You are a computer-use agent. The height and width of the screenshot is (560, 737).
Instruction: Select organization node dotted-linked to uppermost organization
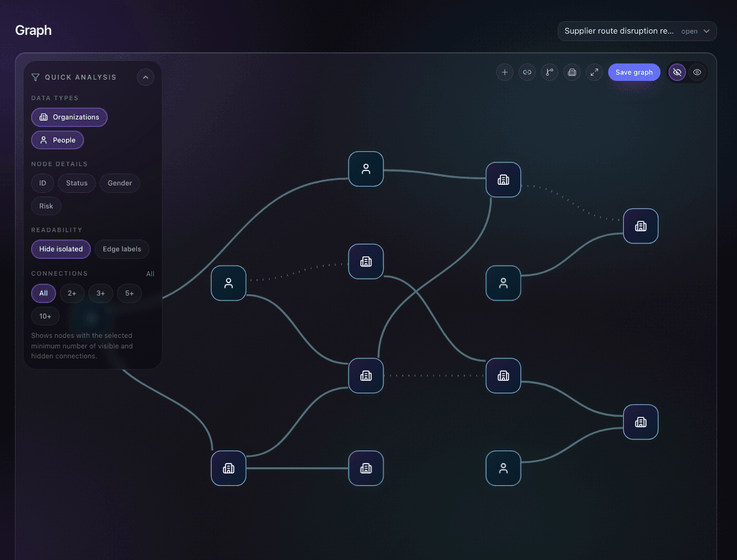tap(641, 226)
